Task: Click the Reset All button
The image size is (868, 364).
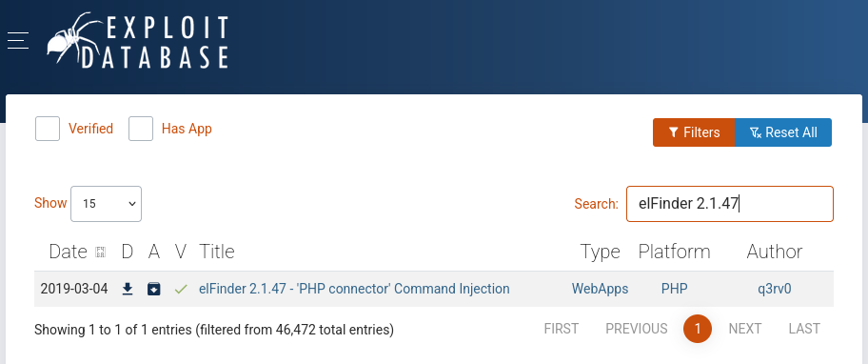Action: (x=782, y=132)
